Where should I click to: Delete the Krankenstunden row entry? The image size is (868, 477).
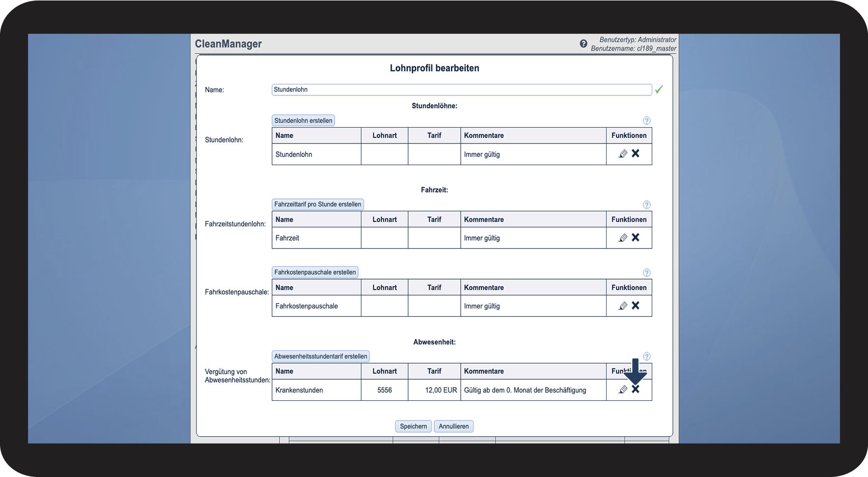[x=636, y=389]
